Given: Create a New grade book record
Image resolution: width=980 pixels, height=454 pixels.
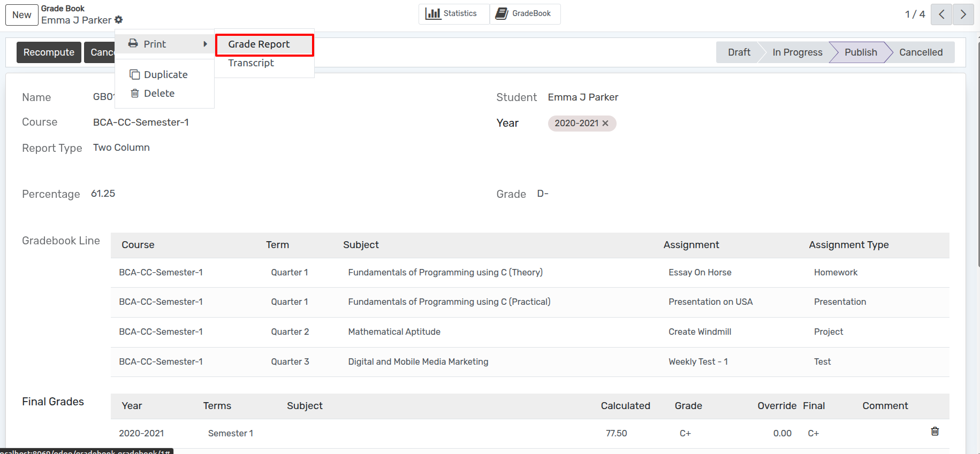Looking at the screenshot, I should click(22, 15).
